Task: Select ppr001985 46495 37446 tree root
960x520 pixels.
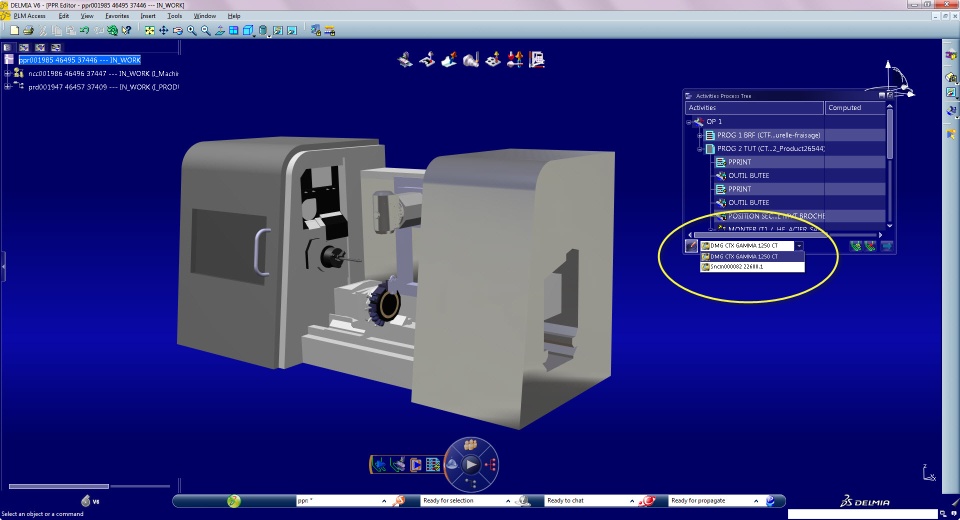Action: point(80,60)
